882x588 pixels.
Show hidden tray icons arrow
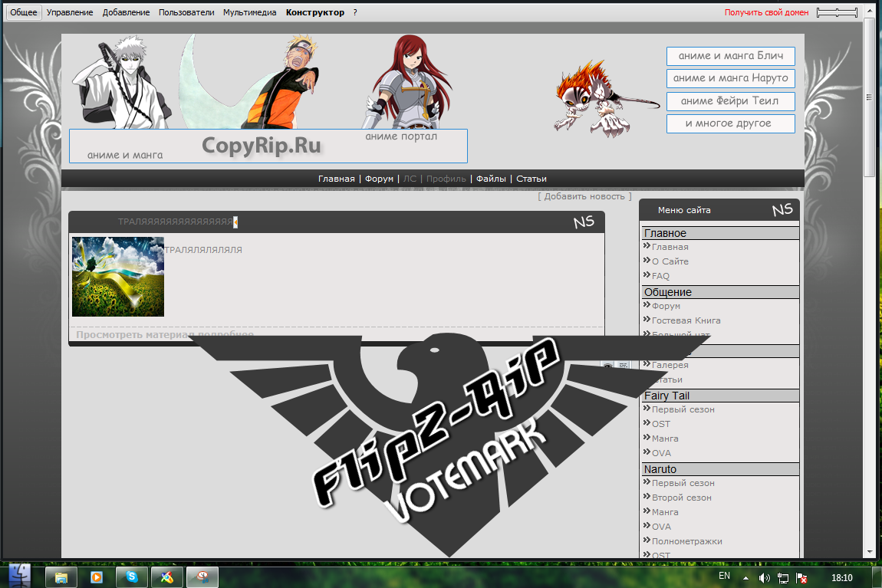746,578
